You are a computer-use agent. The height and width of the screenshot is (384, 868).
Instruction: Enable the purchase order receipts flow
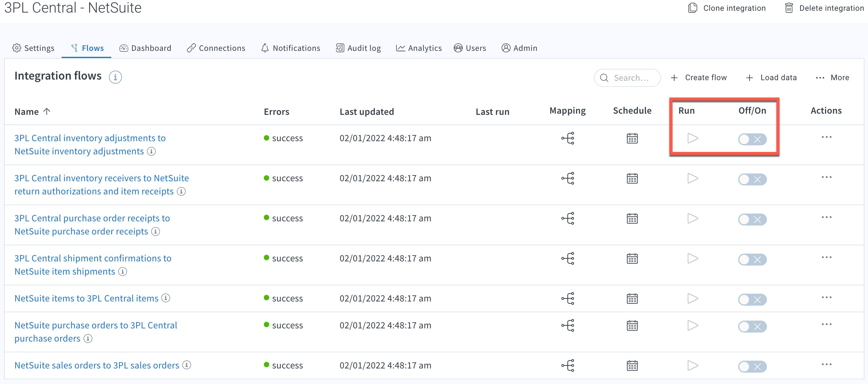752,219
